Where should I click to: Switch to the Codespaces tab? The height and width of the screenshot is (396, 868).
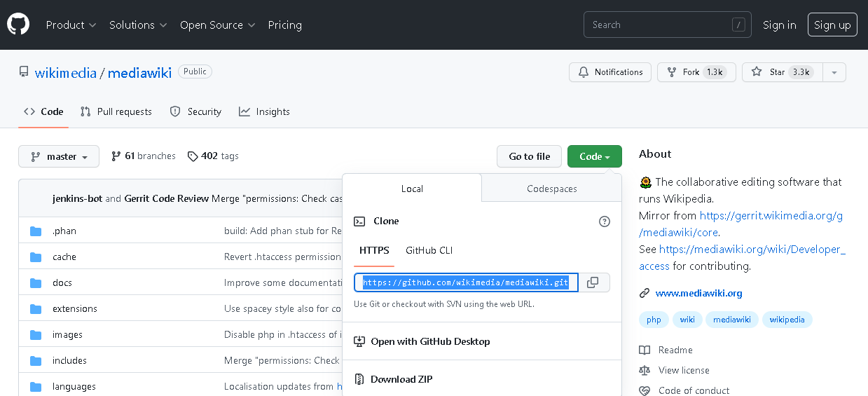pos(552,189)
